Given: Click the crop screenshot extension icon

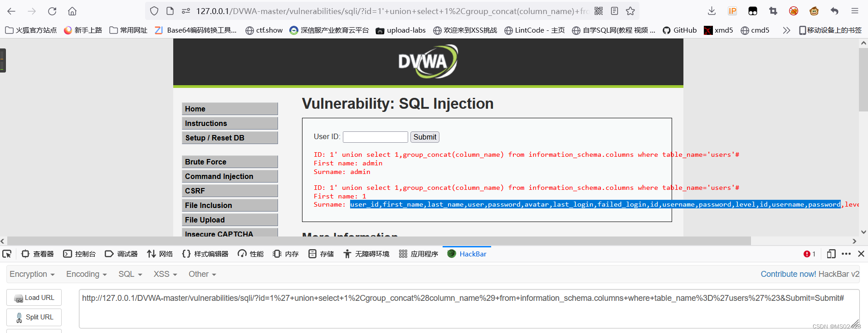Looking at the screenshot, I should click(773, 11).
